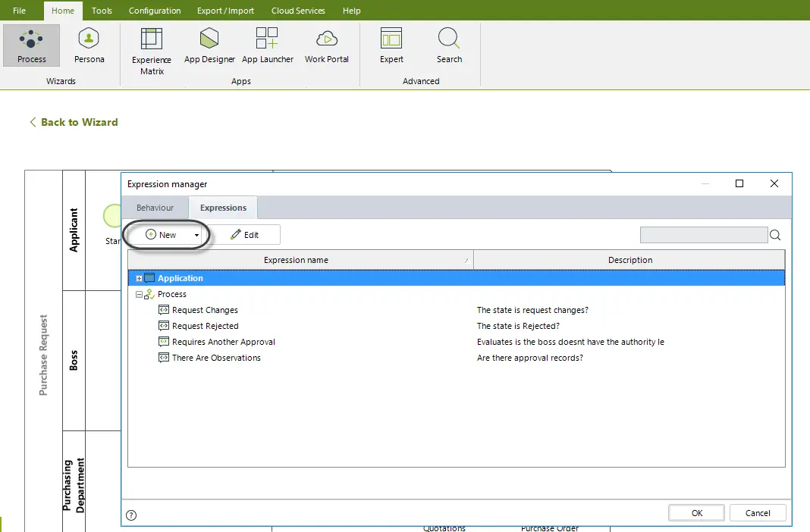Open the Configuration ribbon tab
The height and width of the screenshot is (532, 810).
[x=155, y=11]
